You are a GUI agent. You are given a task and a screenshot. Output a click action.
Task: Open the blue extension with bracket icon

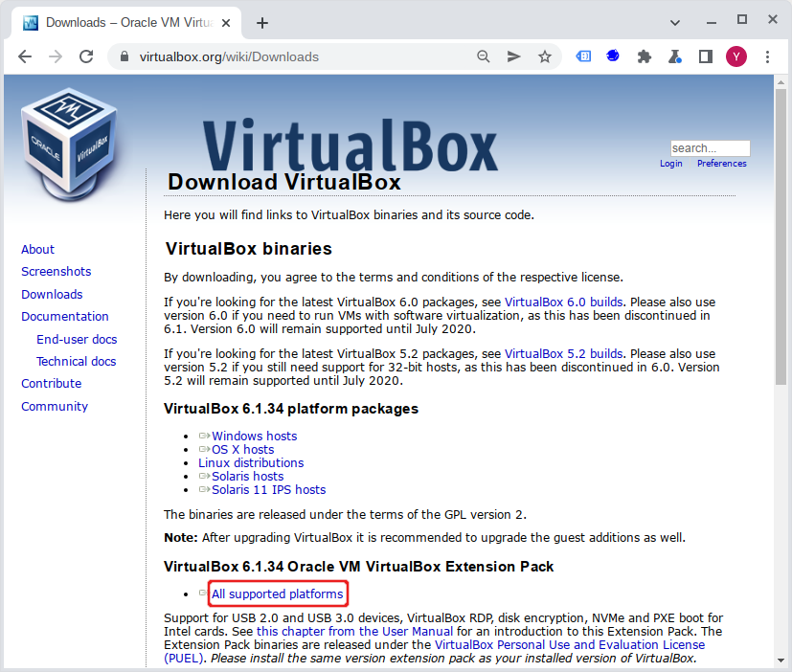pyautogui.click(x=583, y=56)
